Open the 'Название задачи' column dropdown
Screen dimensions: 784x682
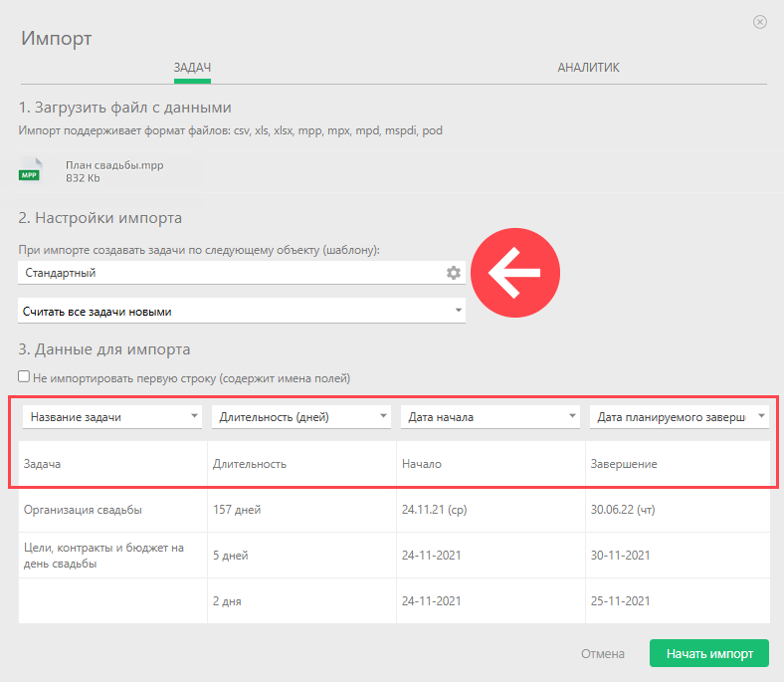click(x=112, y=417)
